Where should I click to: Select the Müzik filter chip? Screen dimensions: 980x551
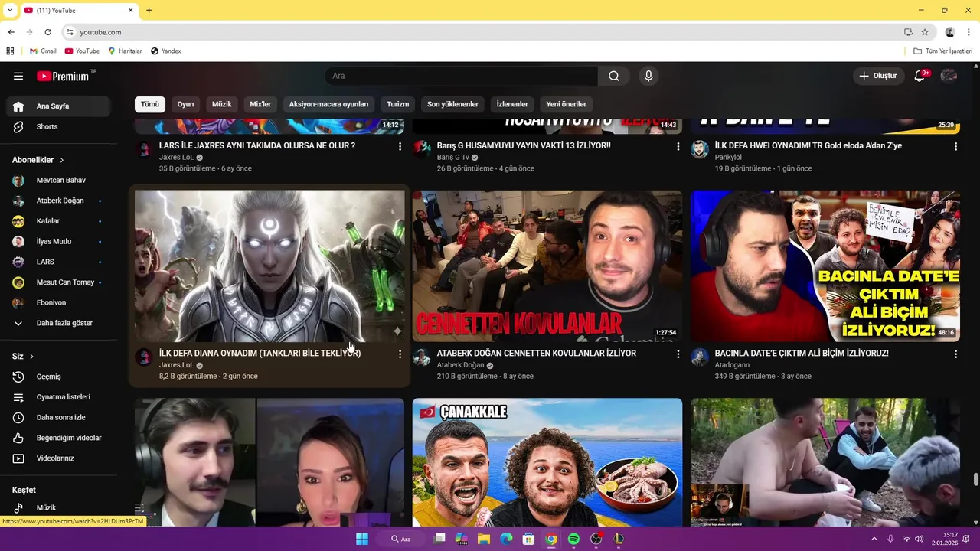pos(221,104)
